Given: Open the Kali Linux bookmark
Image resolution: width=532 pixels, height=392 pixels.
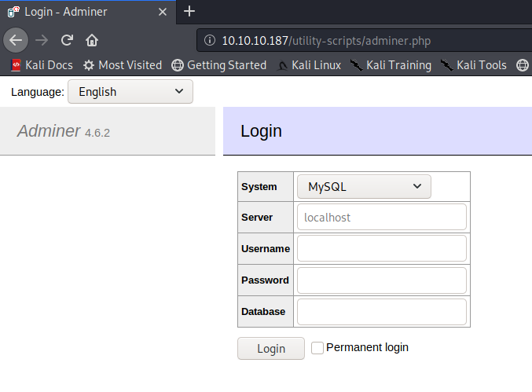Looking at the screenshot, I should pyautogui.click(x=309, y=65).
